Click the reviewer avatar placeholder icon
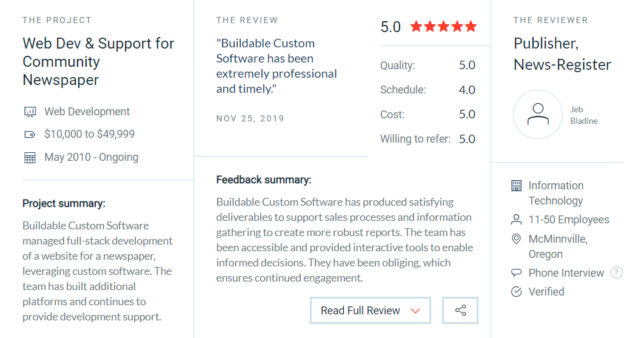The image size is (644, 338). (x=538, y=114)
